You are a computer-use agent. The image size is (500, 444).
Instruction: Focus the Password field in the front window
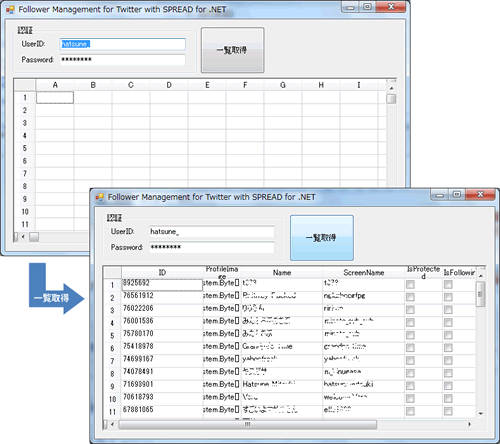pos(212,247)
